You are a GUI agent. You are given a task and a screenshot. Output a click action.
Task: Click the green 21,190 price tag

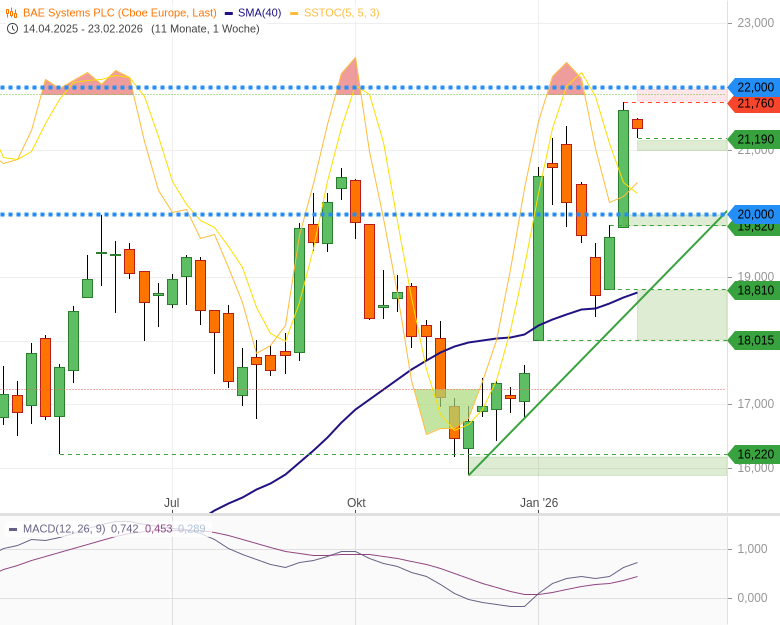coord(755,139)
